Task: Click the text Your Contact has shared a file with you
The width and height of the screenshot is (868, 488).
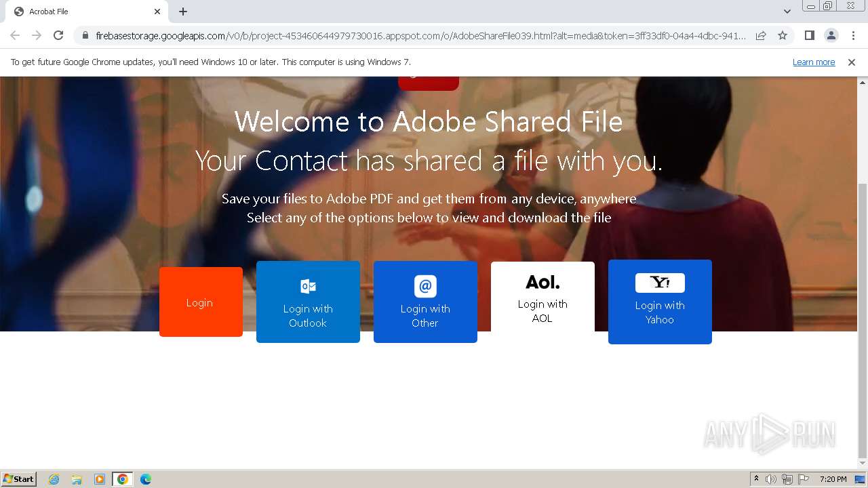Action: 429,161
